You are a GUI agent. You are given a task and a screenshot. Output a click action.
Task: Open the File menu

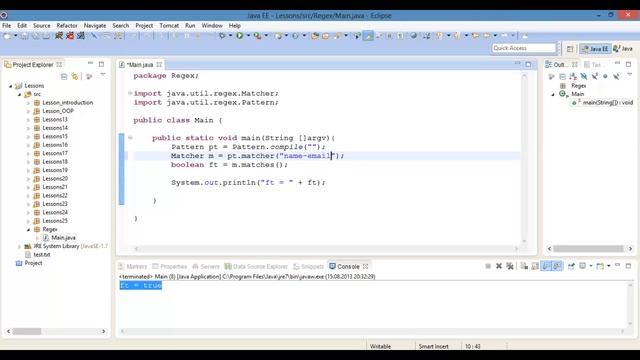coord(7,25)
